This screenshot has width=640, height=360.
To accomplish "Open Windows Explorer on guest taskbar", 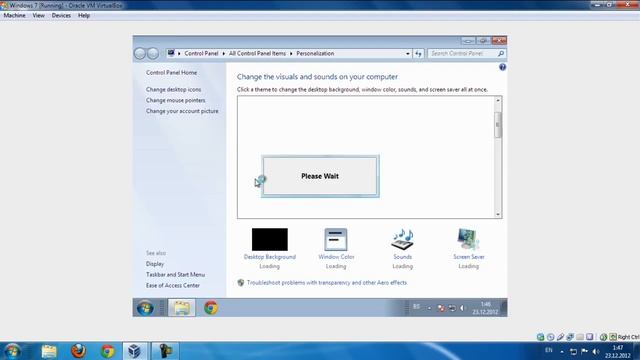I will [182, 308].
